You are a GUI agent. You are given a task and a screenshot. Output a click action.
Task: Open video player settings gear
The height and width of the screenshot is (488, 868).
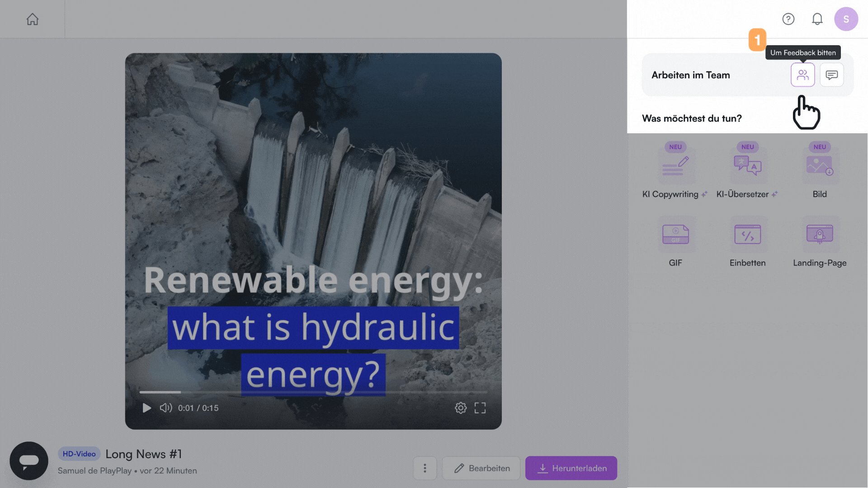tap(460, 408)
